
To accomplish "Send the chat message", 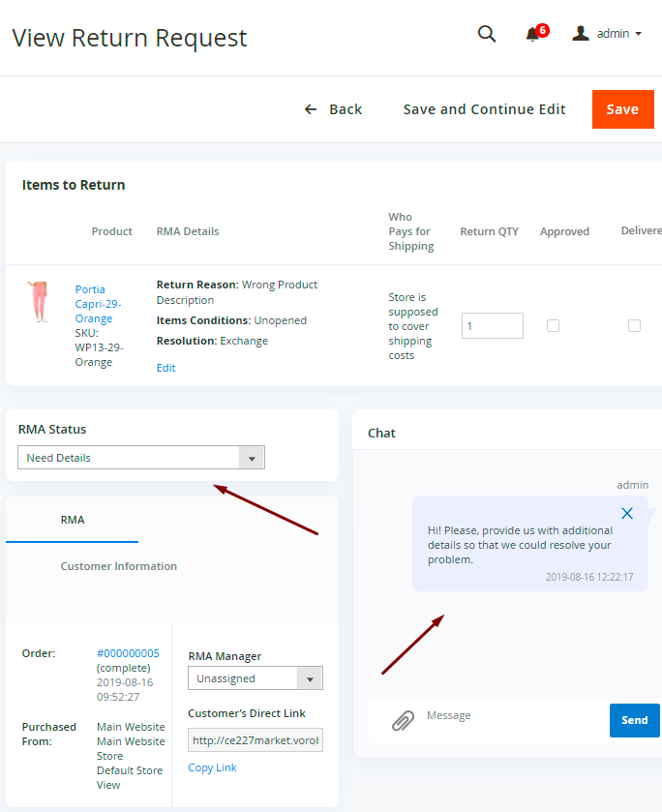I will 634,720.
